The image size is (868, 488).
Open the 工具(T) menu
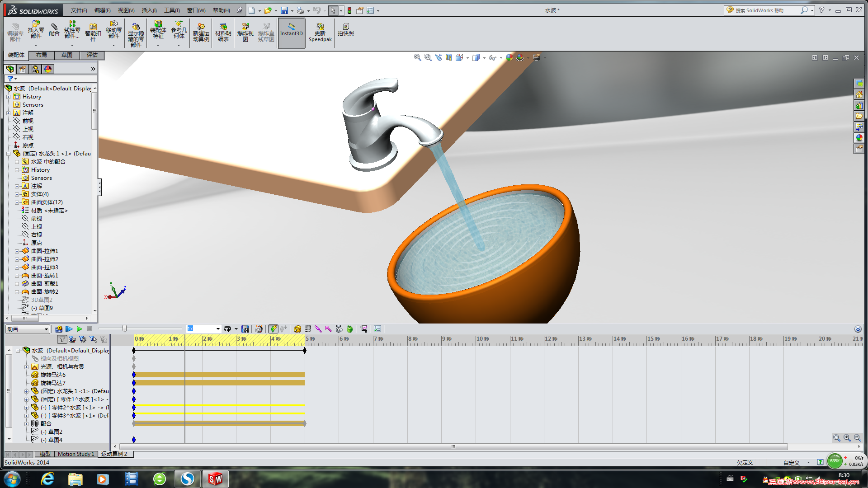point(171,10)
